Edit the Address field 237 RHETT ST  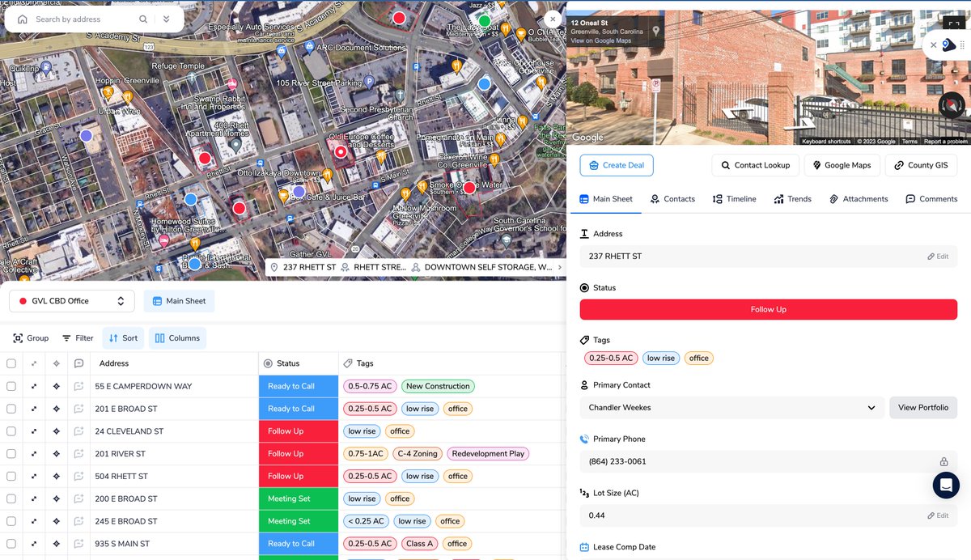point(938,257)
